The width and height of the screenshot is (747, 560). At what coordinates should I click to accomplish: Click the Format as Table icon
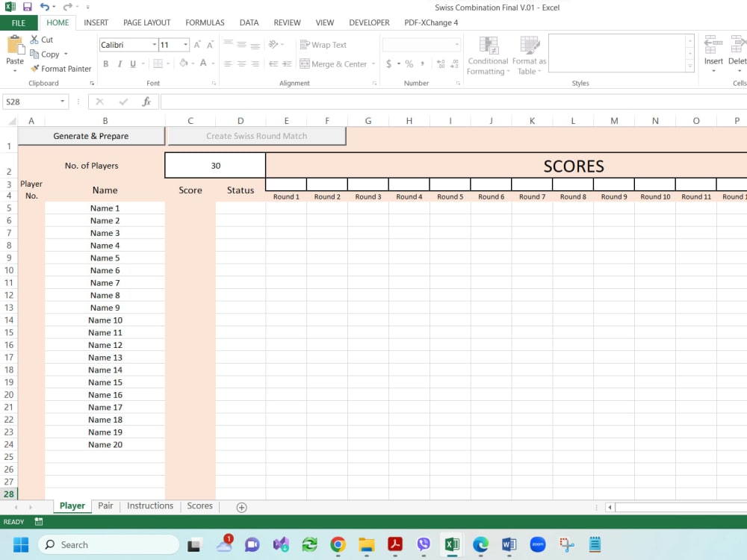[x=530, y=55]
